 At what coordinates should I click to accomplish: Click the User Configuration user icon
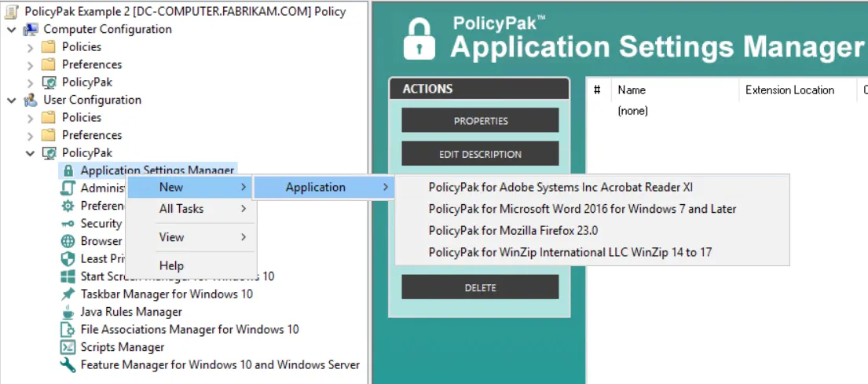pos(31,100)
